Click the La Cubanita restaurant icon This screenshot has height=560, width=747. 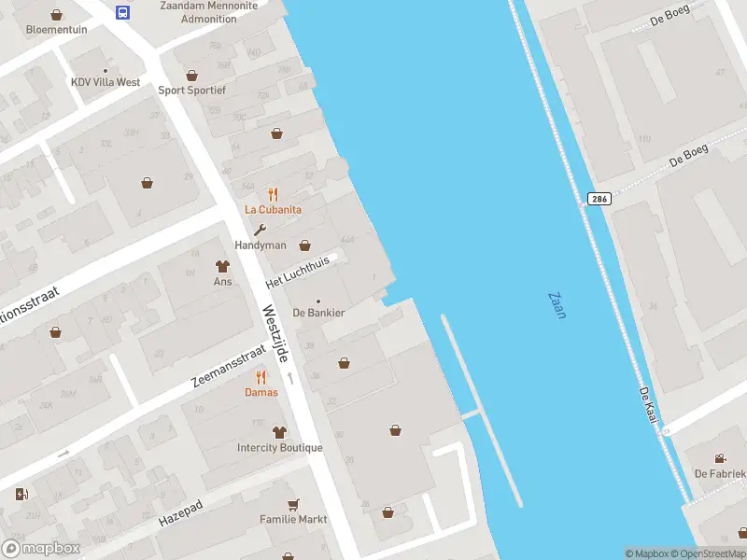click(273, 195)
